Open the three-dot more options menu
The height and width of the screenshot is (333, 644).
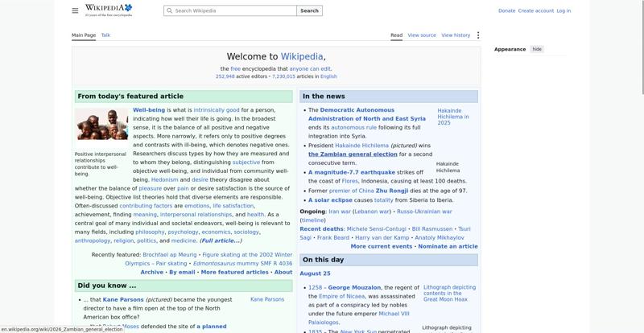click(x=477, y=35)
